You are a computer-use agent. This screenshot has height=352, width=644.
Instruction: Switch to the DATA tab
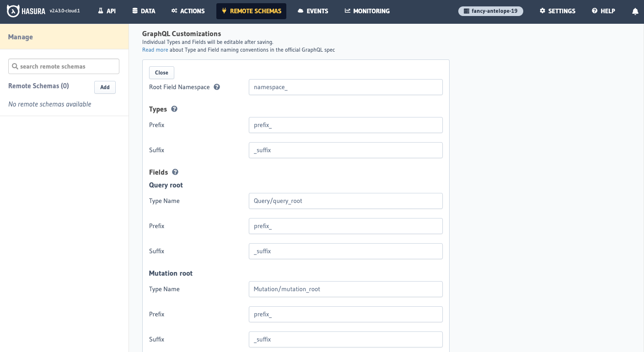(x=144, y=11)
